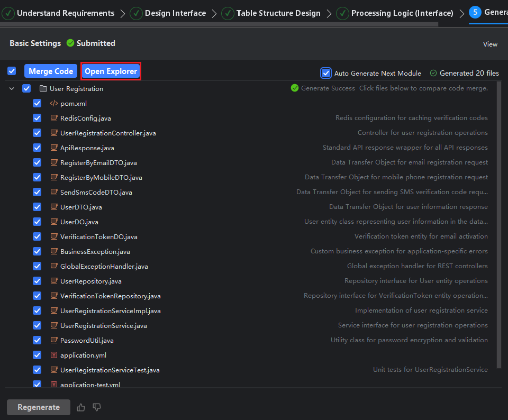Click the RedisConfig.java file icon
The width and height of the screenshot is (508, 420).
tap(53, 118)
